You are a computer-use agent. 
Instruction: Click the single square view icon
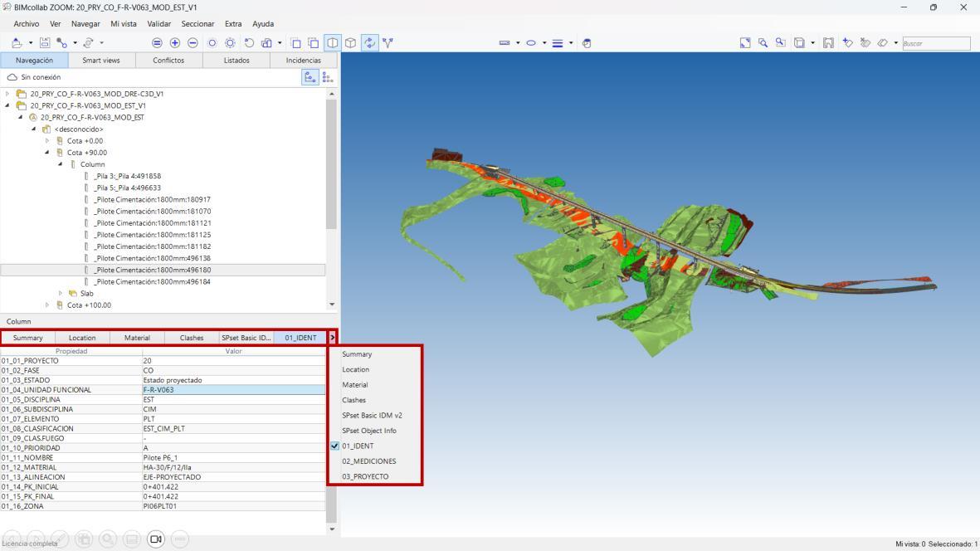(x=295, y=43)
